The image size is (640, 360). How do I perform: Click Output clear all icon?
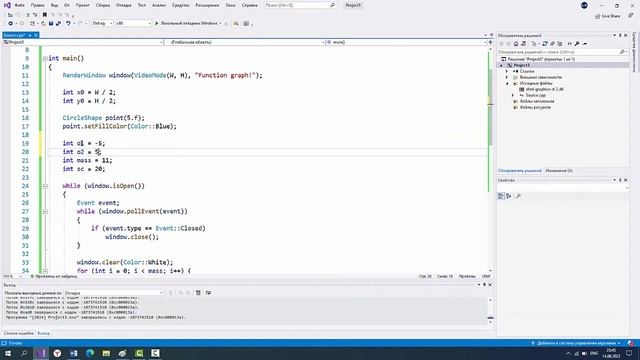(x=198, y=293)
